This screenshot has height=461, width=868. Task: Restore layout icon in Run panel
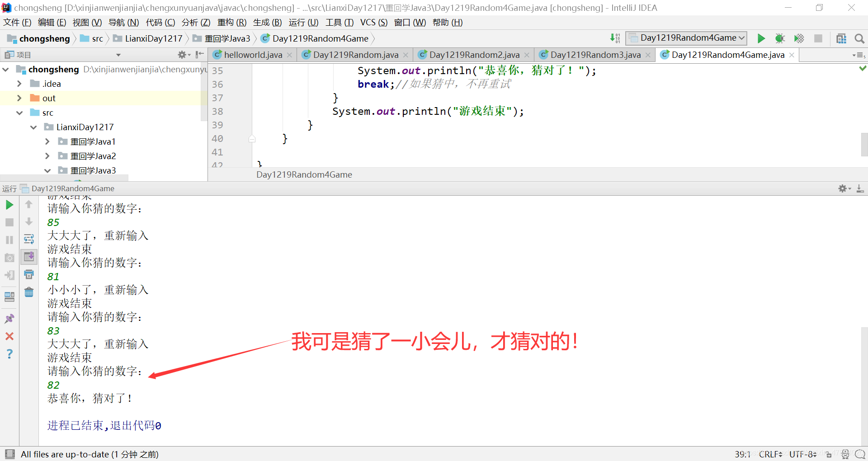click(9, 297)
